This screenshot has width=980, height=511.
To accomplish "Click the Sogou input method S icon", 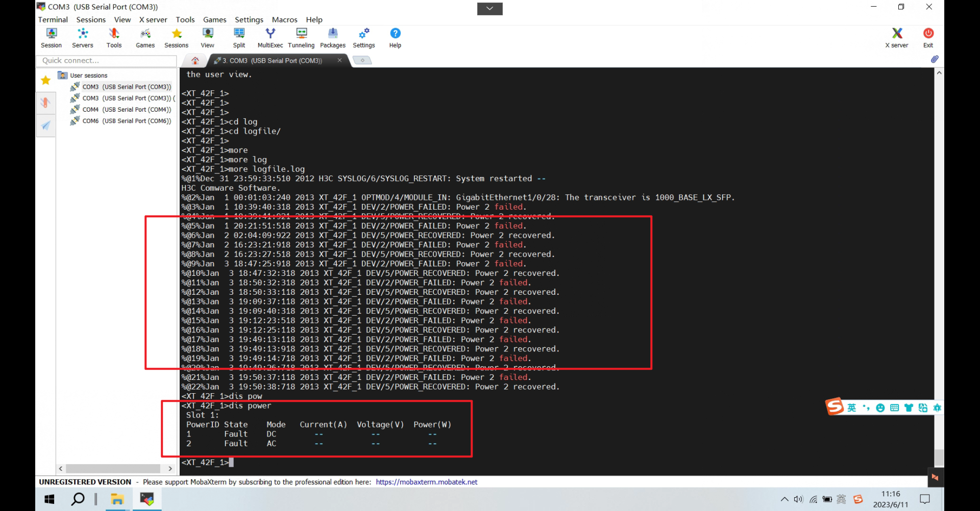I will (835, 406).
